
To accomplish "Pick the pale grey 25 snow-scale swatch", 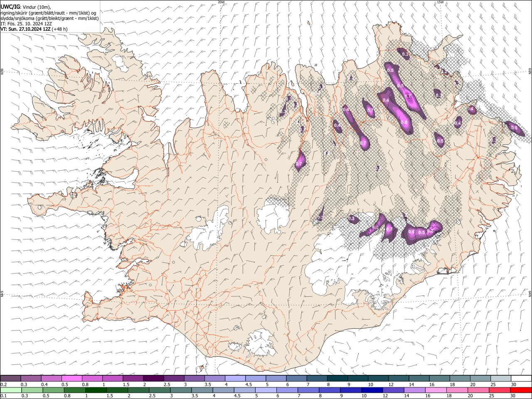I will tap(500, 379).
